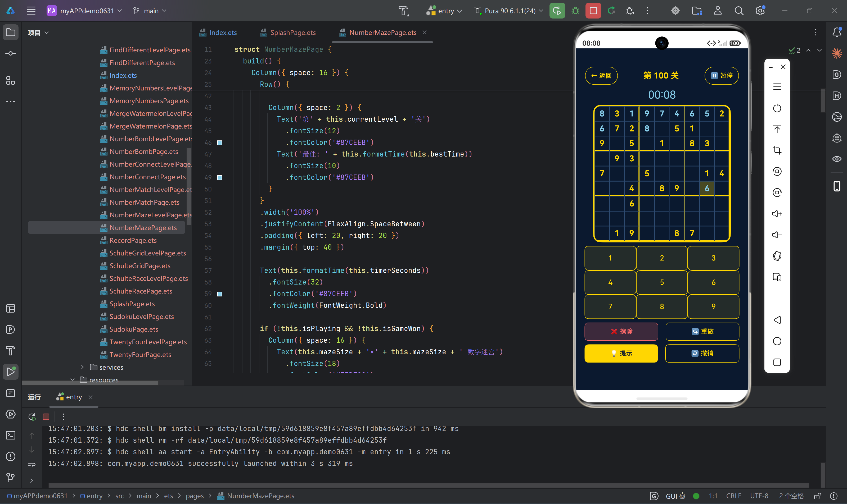Click pages breadcrumb in navigation bar
Screen dimensions: 847x504
tap(195, 496)
